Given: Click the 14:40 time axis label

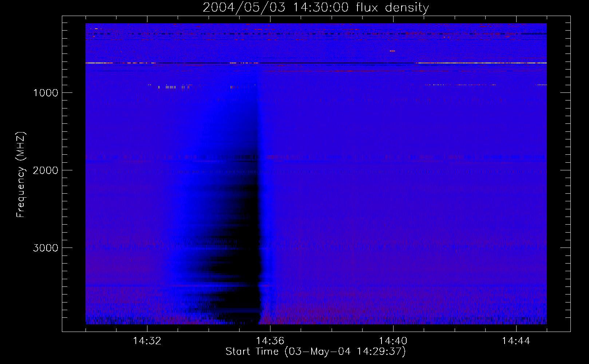Looking at the screenshot, I should point(393,341).
